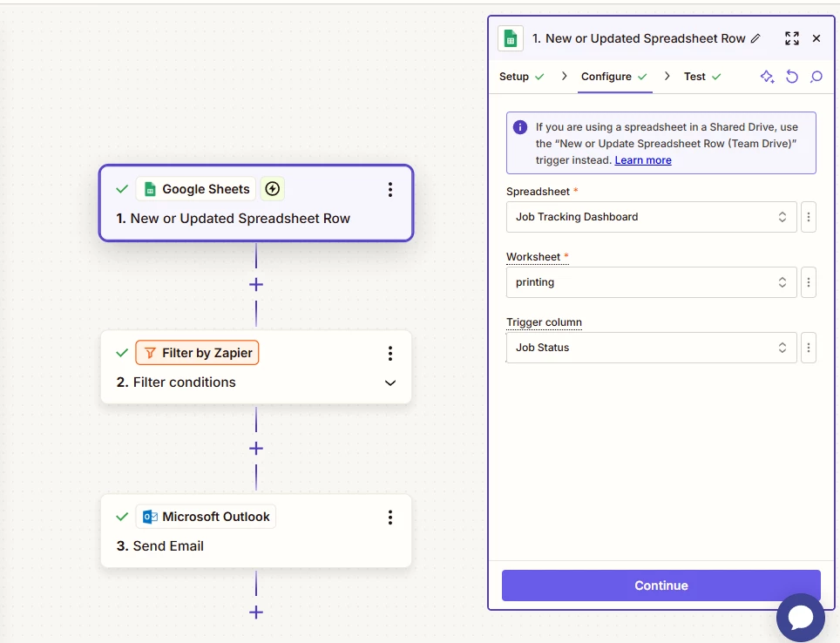Open three-dot menu on Filter by Zapier step
Screen dimensions: 840x643
390,353
